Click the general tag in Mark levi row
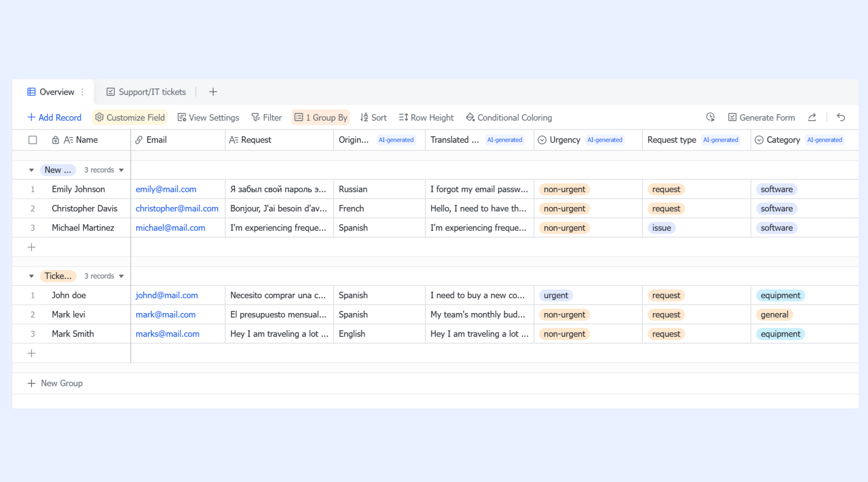The height and width of the screenshot is (482, 868). tap(774, 315)
